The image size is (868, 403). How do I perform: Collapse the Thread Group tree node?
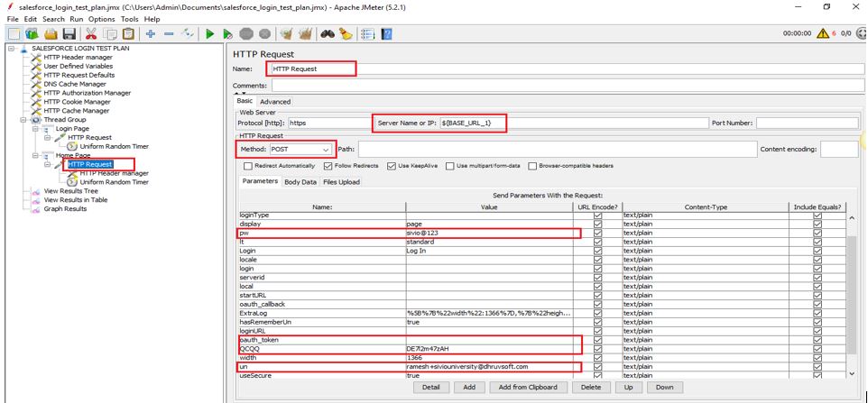23,120
